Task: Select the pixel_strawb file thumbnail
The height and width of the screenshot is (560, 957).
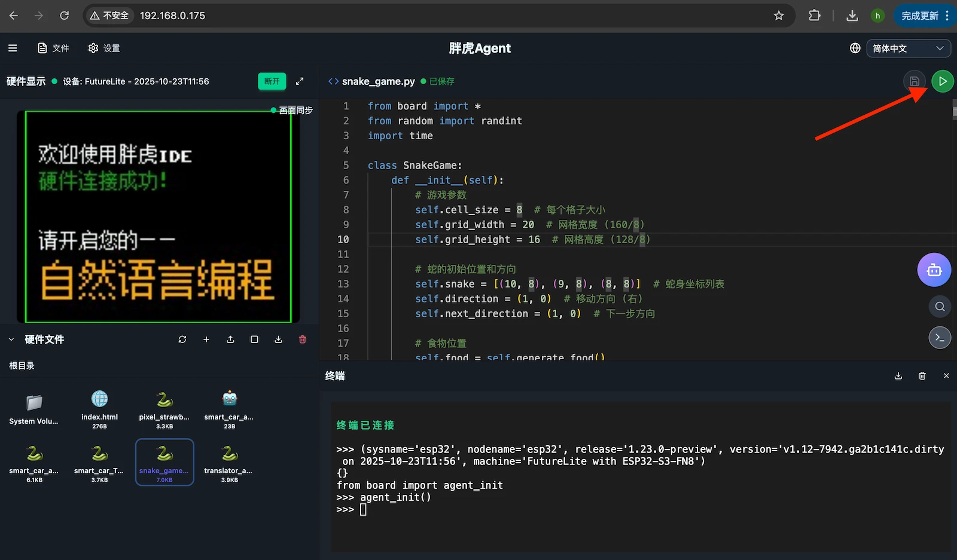Action: tap(164, 408)
